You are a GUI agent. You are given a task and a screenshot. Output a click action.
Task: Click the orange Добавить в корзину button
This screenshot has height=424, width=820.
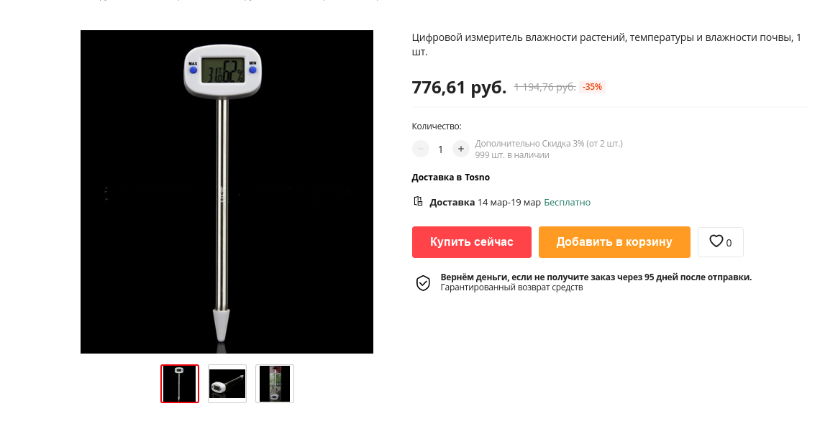click(x=614, y=242)
